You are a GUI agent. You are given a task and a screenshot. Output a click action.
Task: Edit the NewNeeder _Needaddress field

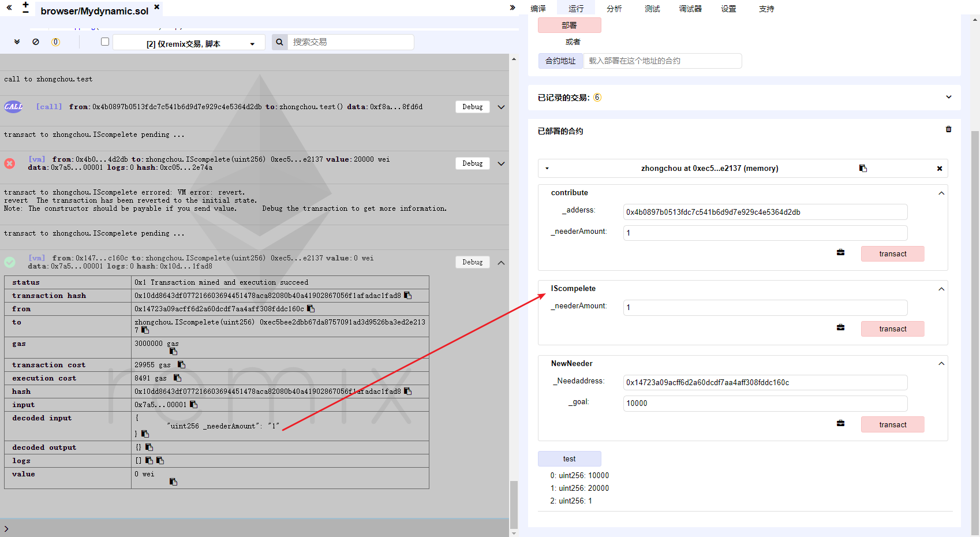(x=765, y=382)
